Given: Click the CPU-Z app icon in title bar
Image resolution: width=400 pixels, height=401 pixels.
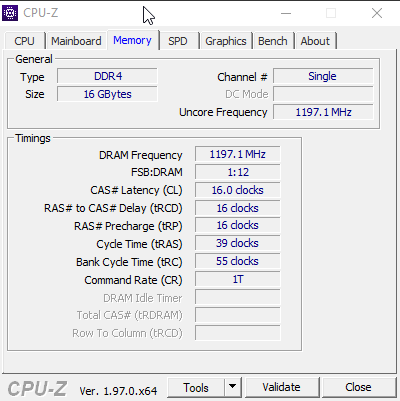Looking at the screenshot, I should 10,13.
